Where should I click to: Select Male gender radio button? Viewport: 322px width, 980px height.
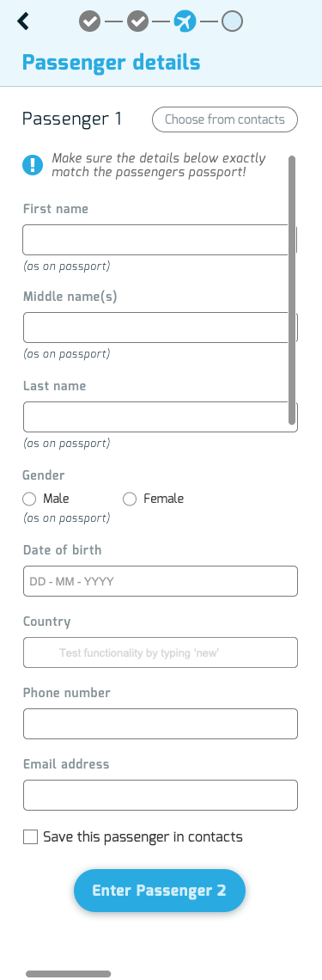point(28,499)
